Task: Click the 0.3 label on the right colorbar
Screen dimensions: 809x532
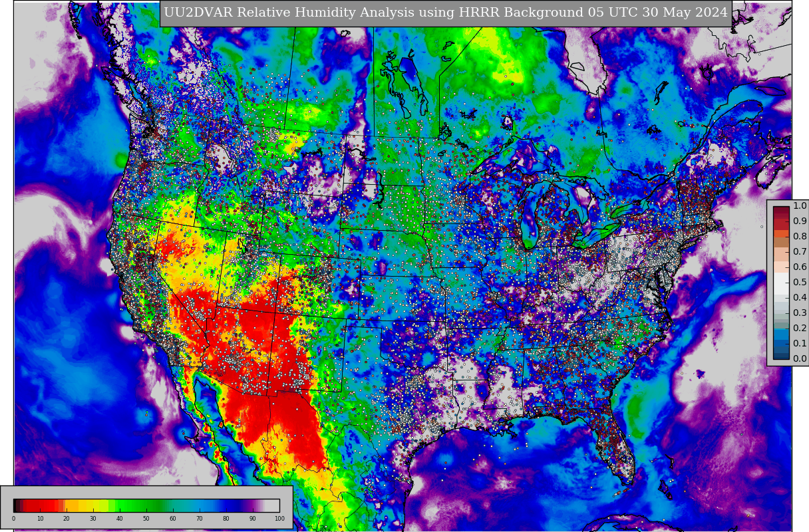Action: [800, 313]
